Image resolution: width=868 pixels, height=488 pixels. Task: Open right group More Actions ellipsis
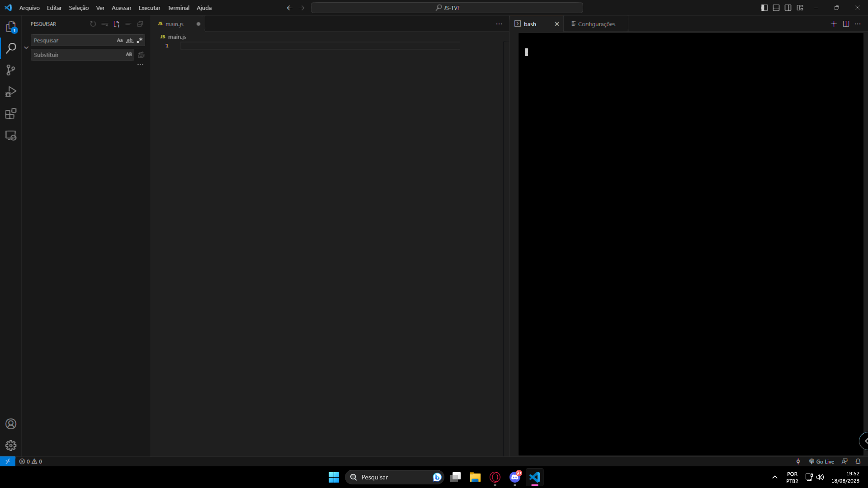pyautogui.click(x=858, y=24)
